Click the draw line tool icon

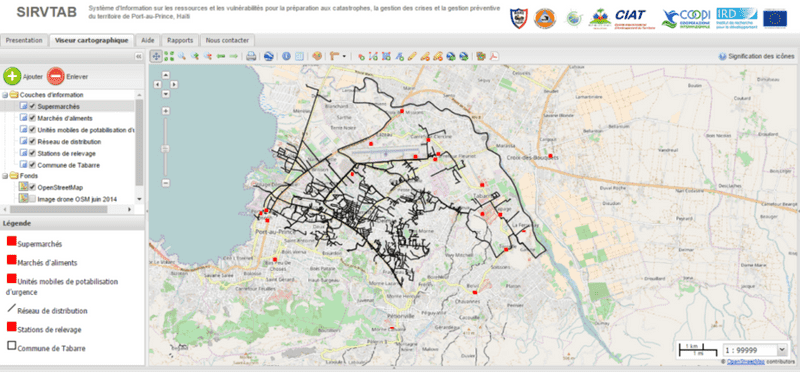[x=373, y=57]
